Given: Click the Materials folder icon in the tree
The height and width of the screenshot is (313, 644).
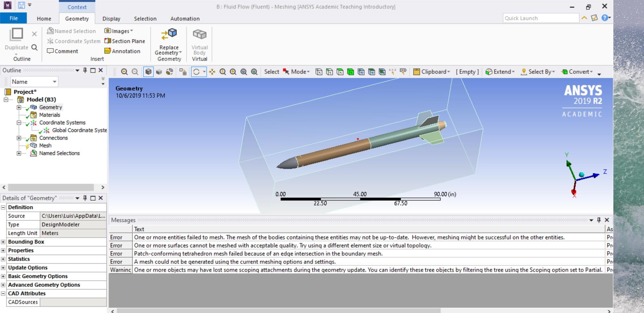Looking at the screenshot, I should click(34, 115).
